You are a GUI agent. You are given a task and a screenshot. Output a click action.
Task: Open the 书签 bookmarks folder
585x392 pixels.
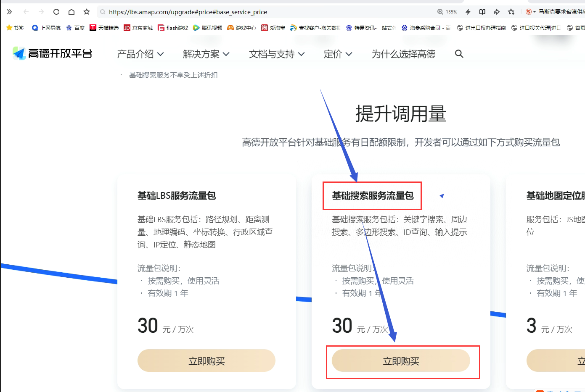(x=15, y=28)
